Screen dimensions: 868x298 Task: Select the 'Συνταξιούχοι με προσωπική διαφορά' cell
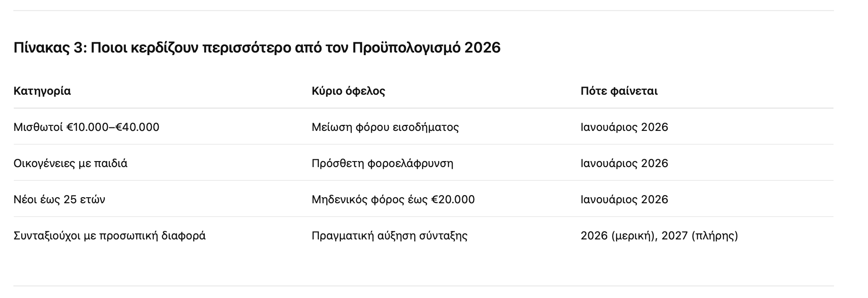109,236
